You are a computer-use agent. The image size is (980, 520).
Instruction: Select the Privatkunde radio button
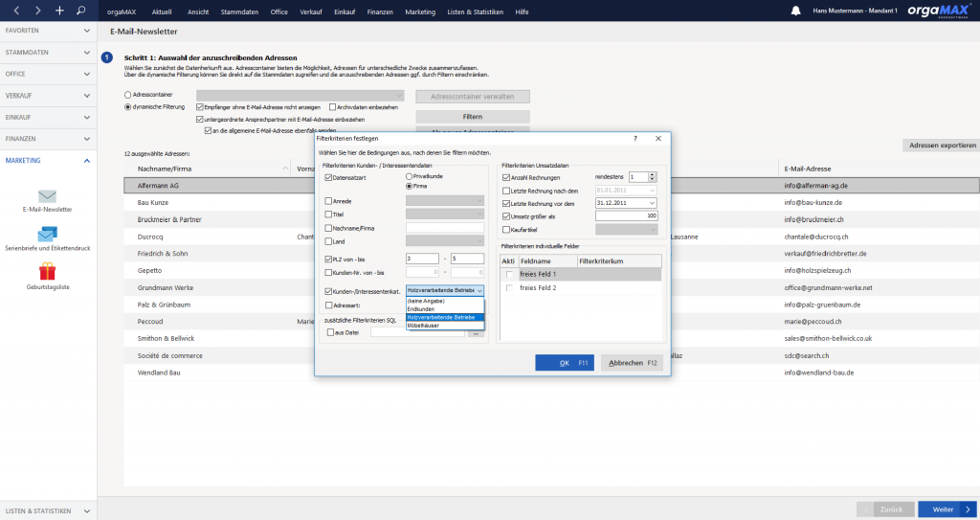[410, 176]
